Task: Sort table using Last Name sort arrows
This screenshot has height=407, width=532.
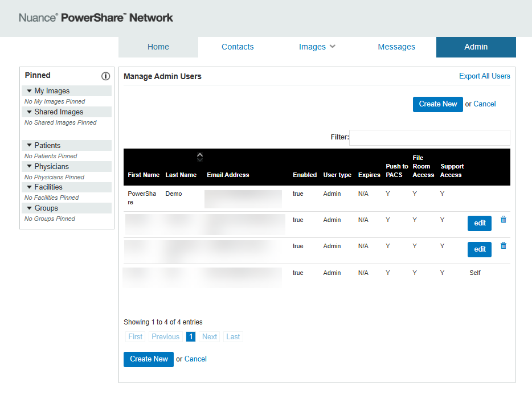Action: 200,157
